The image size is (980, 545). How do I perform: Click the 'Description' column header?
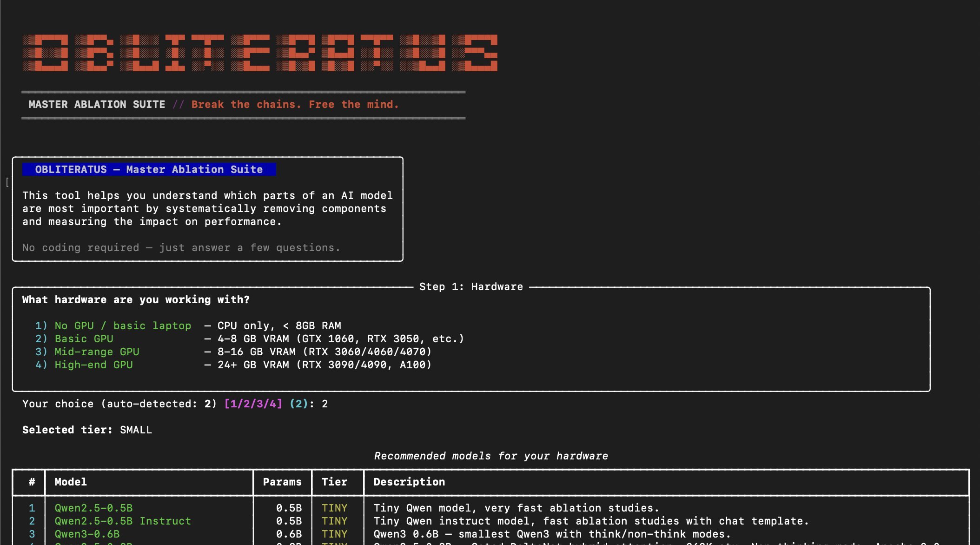[409, 482]
